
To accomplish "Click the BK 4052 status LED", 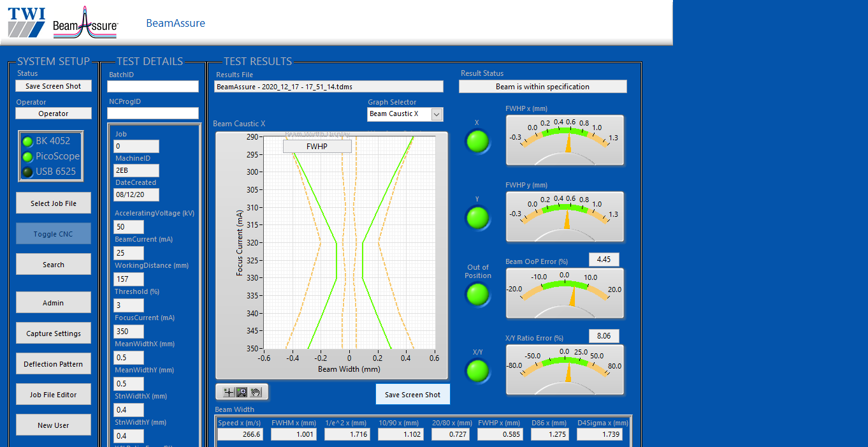I will pos(27,141).
